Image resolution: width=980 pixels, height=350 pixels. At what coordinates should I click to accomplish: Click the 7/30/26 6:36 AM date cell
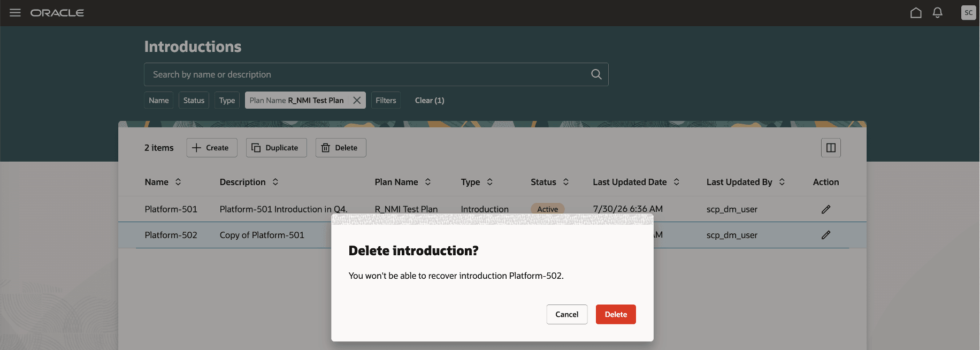(628, 209)
